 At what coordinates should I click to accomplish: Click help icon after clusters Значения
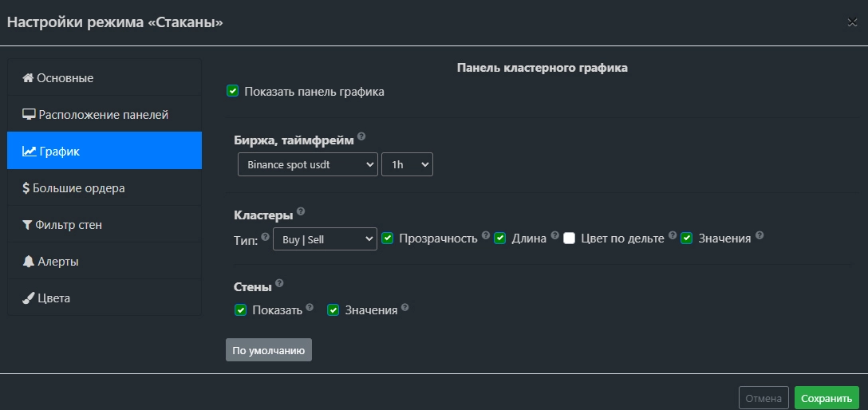(x=759, y=235)
